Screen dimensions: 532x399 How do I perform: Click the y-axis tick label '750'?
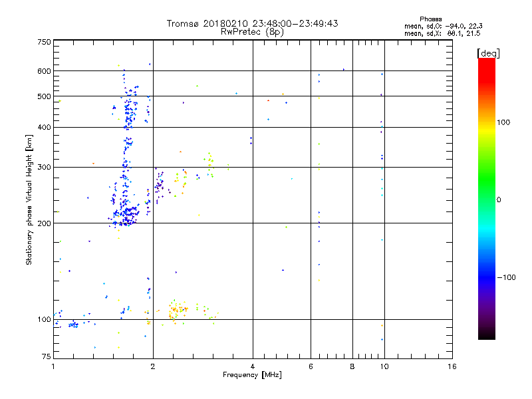click(x=44, y=42)
